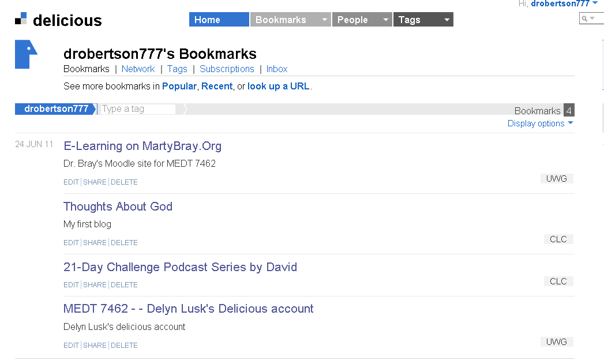
Task: Click the search magnifier icon
Action: click(x=586, y=19)
